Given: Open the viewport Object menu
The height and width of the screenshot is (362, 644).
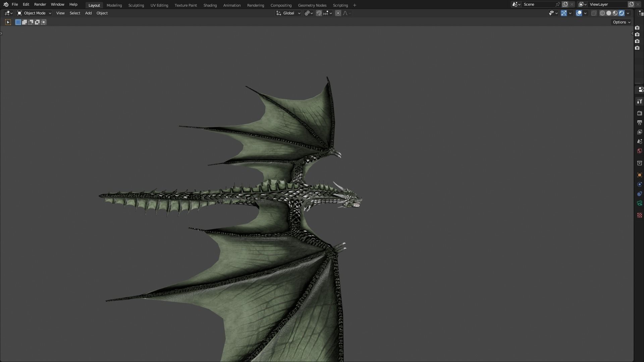Looking at the screenshot, I should [x=102, y=13].
